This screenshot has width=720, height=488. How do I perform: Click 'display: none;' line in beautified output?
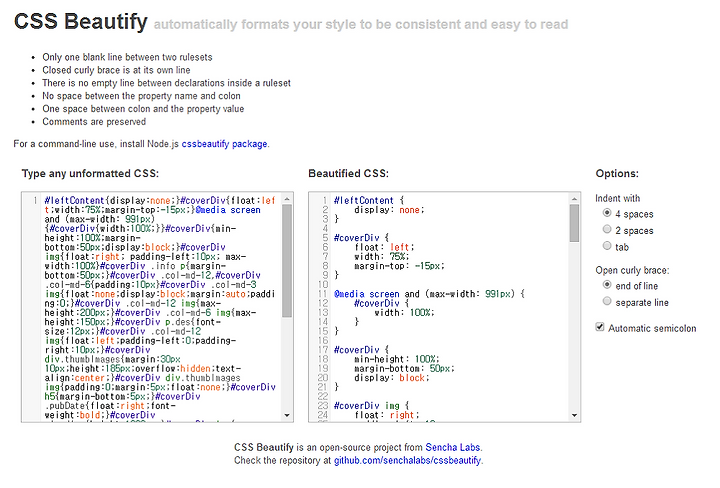pos(389,210)
